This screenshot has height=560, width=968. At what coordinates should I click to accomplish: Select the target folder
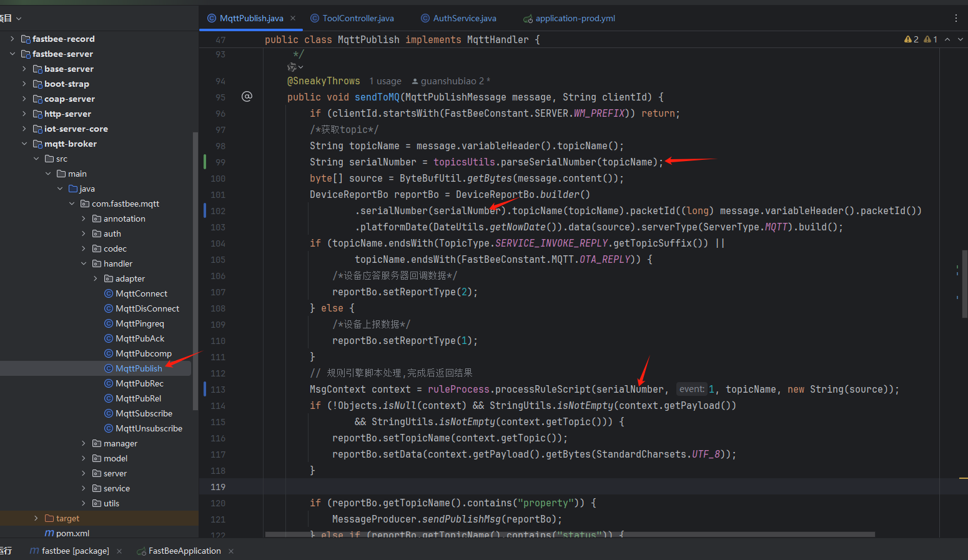[62, 518]
